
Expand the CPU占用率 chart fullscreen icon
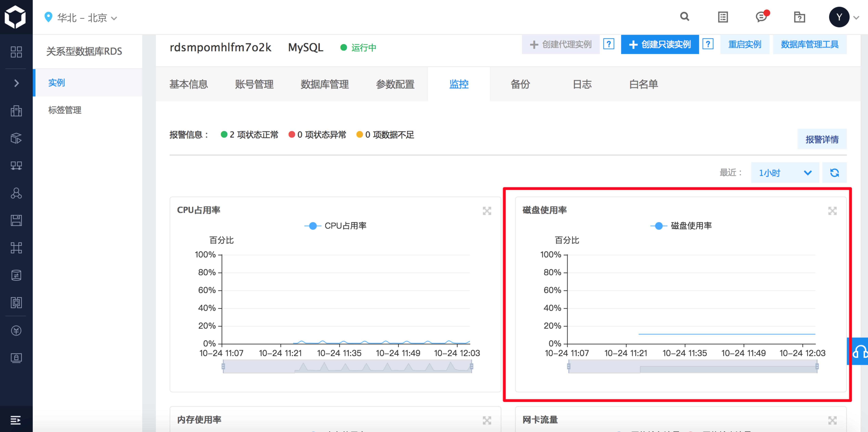[x=487, y=211]
